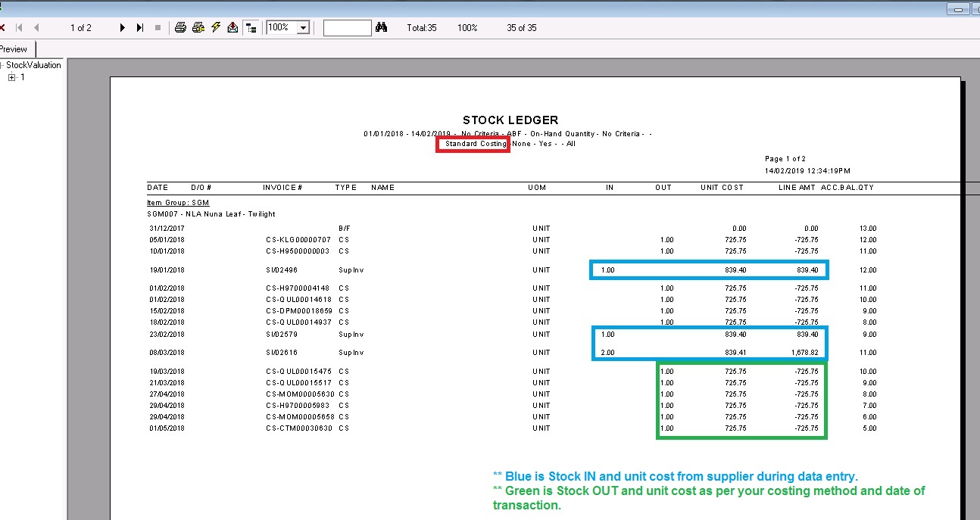980x520 pixels.
Task: Print the stock ledger report
Action: 180,27
